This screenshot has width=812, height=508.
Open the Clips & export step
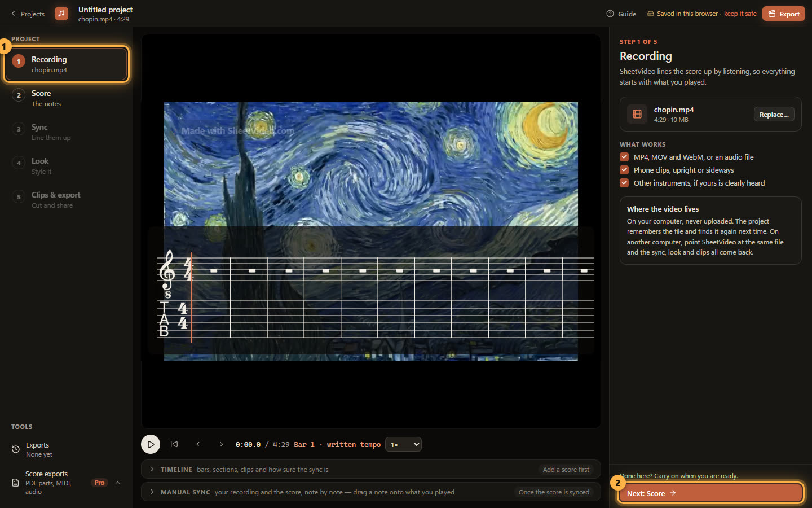67,200
